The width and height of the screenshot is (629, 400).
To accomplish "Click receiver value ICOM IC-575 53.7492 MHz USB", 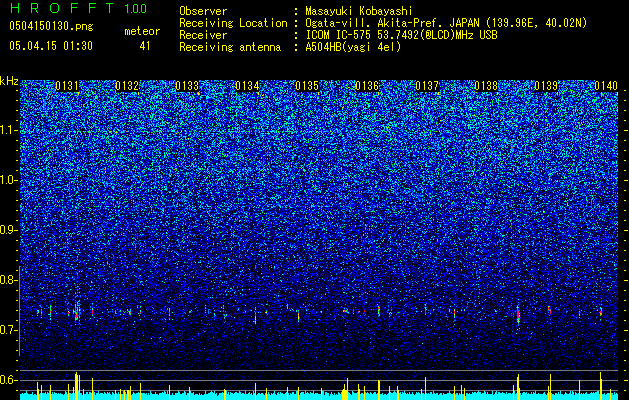I will (401, 35).
